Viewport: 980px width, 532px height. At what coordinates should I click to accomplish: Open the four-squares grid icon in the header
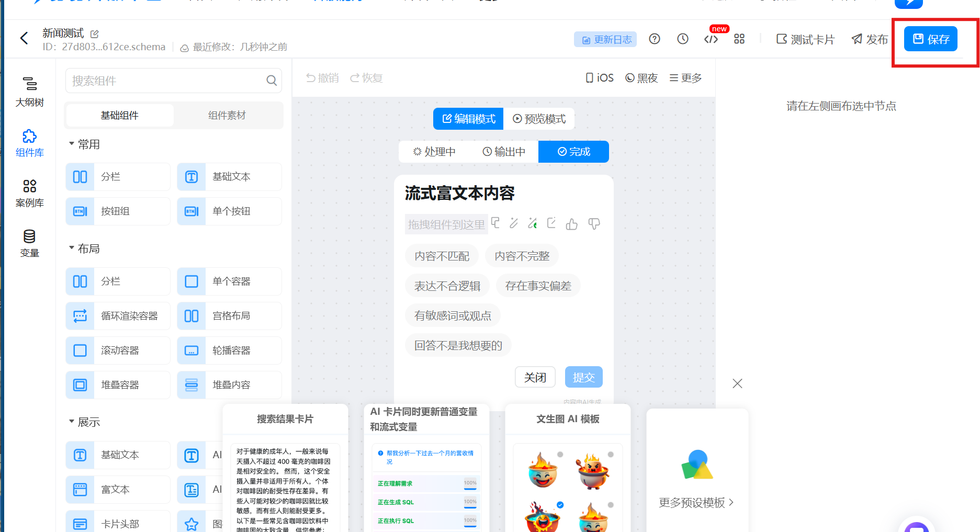(739, 39)
